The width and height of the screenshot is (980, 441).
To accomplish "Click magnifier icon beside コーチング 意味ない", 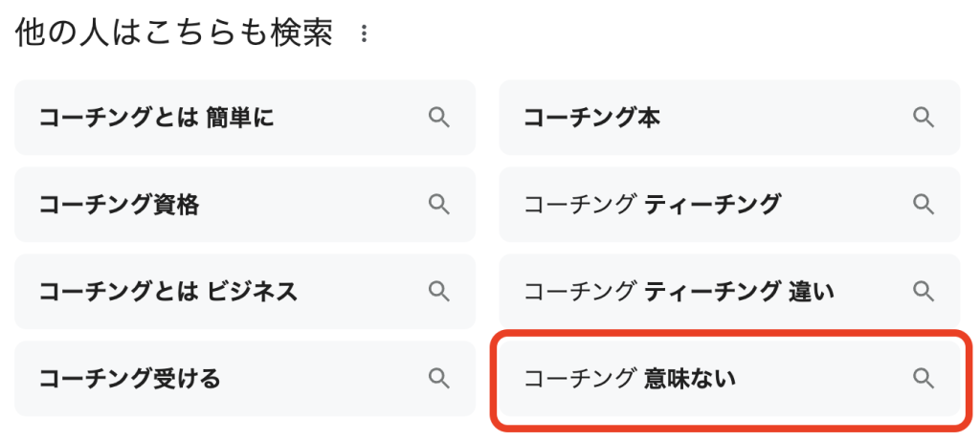I will tap(923, 378).
